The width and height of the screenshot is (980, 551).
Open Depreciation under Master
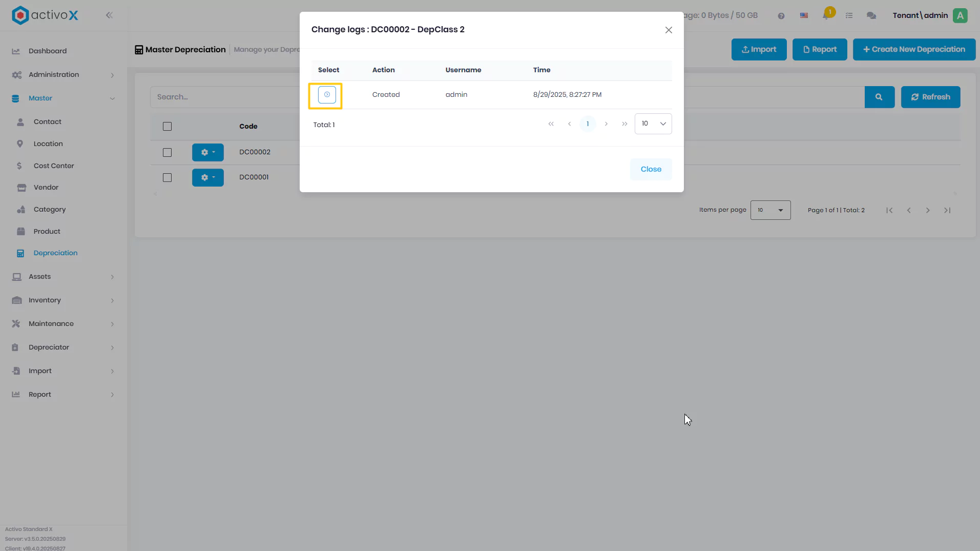point(55,253)
